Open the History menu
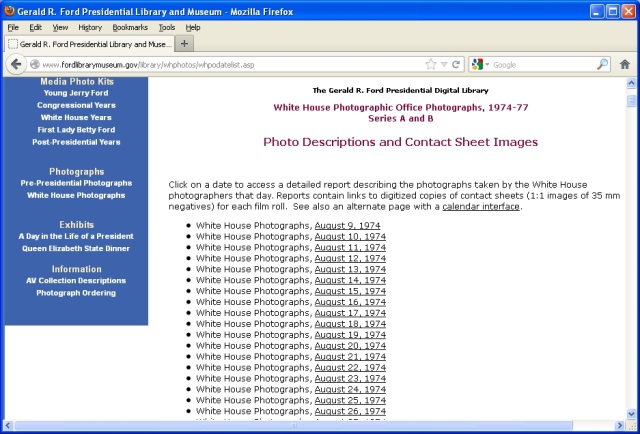This screenshot has height=434, width=640. tap(90, 27)
